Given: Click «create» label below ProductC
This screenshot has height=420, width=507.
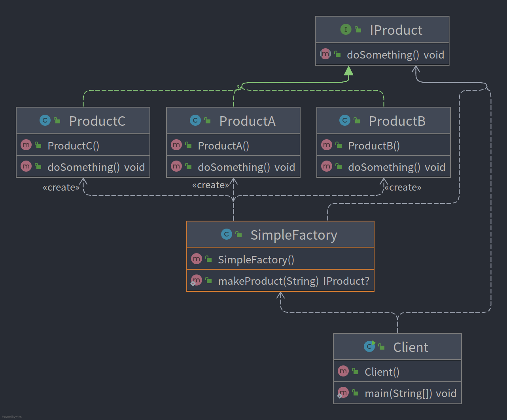Looking at the screenshot, I should point(61,187).
